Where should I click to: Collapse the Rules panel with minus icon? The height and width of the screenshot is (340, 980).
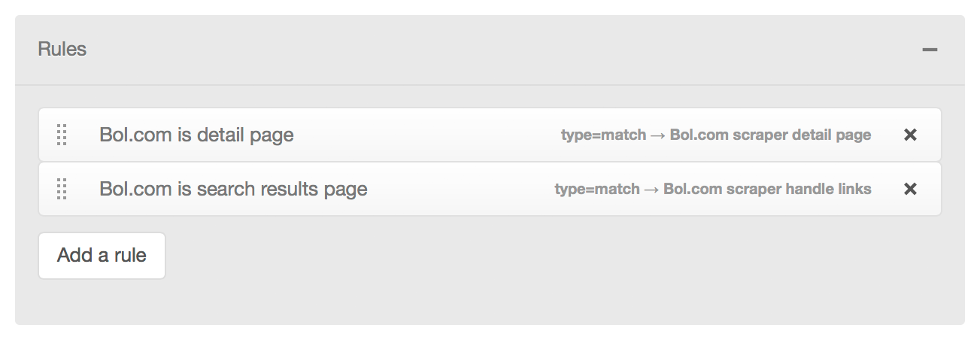(930, 50)
